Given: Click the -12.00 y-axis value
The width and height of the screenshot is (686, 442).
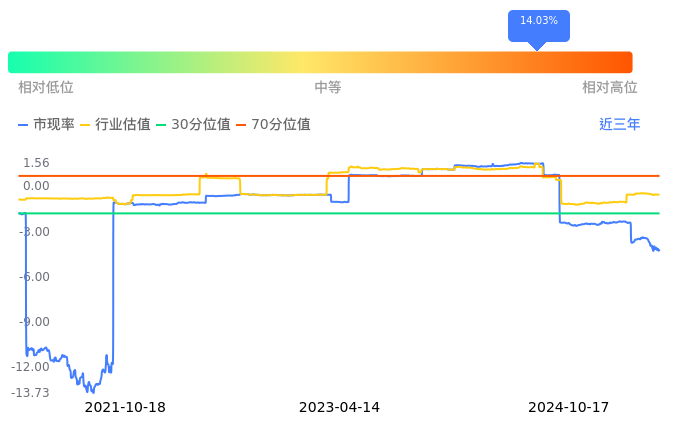Looking at the screenshot, I should point(32,367).
